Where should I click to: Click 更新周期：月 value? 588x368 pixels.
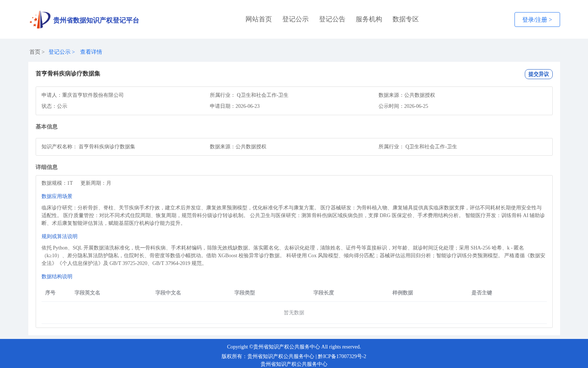click(96, 183)
